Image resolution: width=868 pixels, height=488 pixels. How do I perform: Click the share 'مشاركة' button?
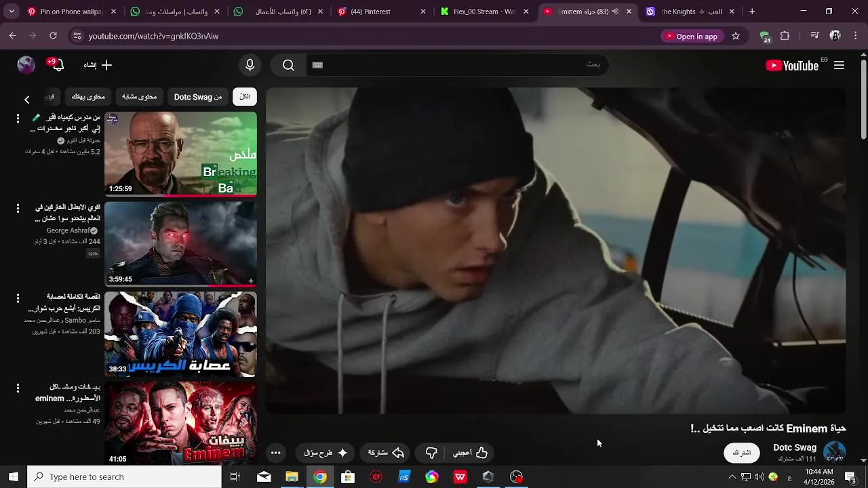(386, 453)
